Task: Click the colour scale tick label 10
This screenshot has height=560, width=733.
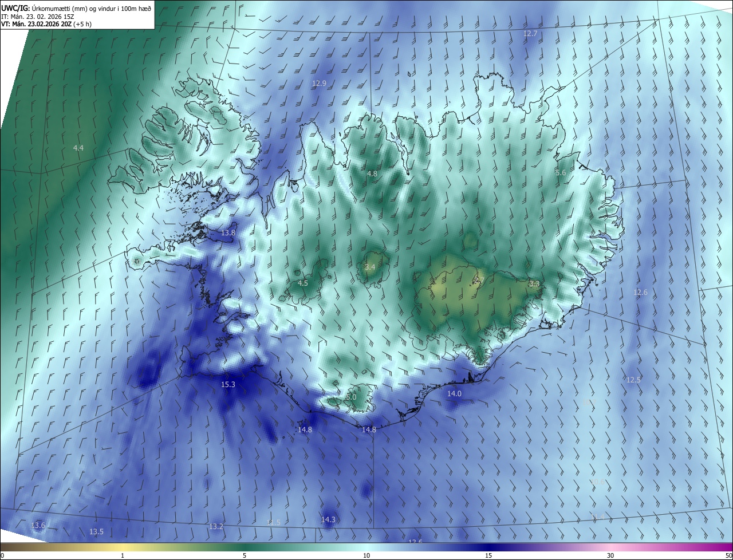Action: tap(366, 556)
